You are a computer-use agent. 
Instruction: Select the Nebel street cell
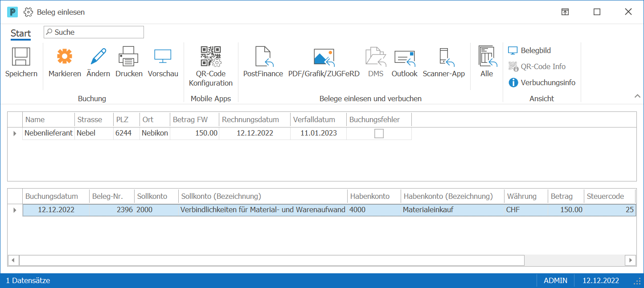pos(94,133)
